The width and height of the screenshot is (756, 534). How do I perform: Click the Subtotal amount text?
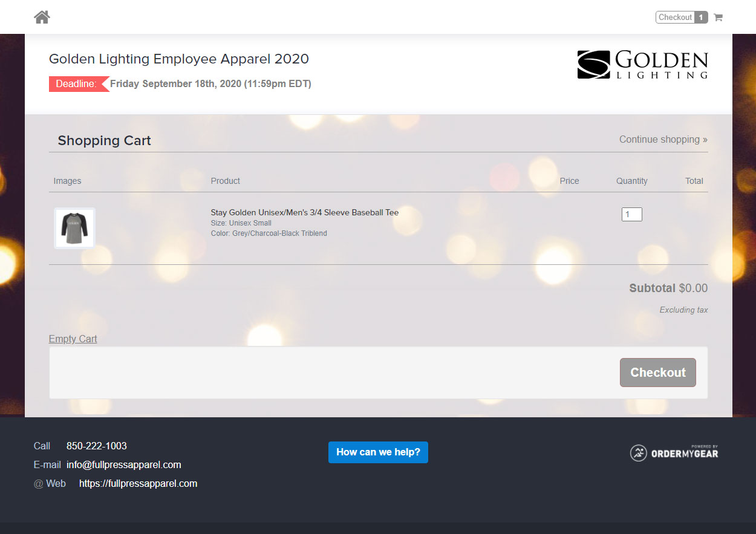692,288
